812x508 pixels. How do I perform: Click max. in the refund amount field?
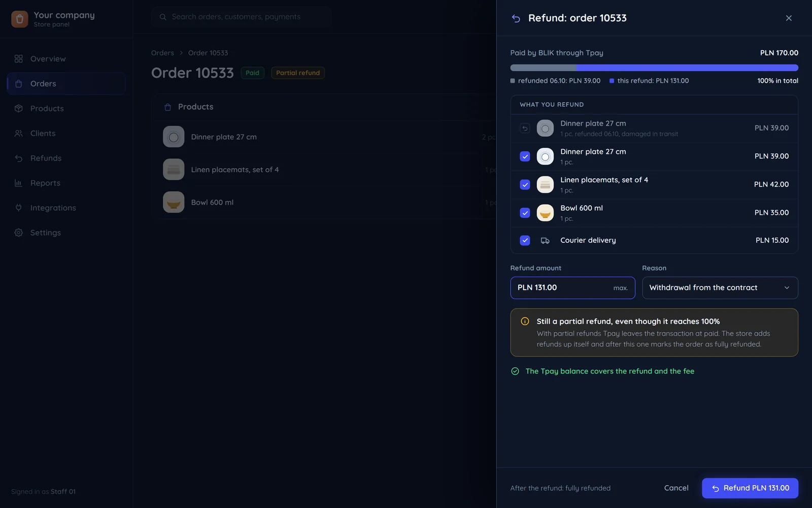click(620, 288)
